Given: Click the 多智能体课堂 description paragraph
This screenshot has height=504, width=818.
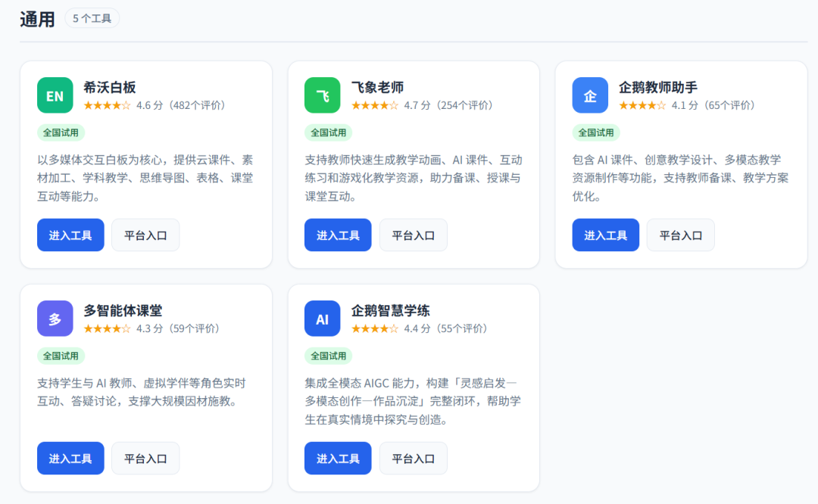Looking at the screenshot, I should 142,393.
